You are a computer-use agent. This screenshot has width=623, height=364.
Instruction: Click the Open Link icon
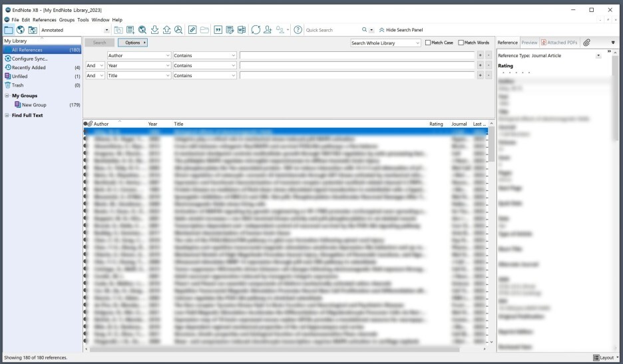[x=192, y=30]
